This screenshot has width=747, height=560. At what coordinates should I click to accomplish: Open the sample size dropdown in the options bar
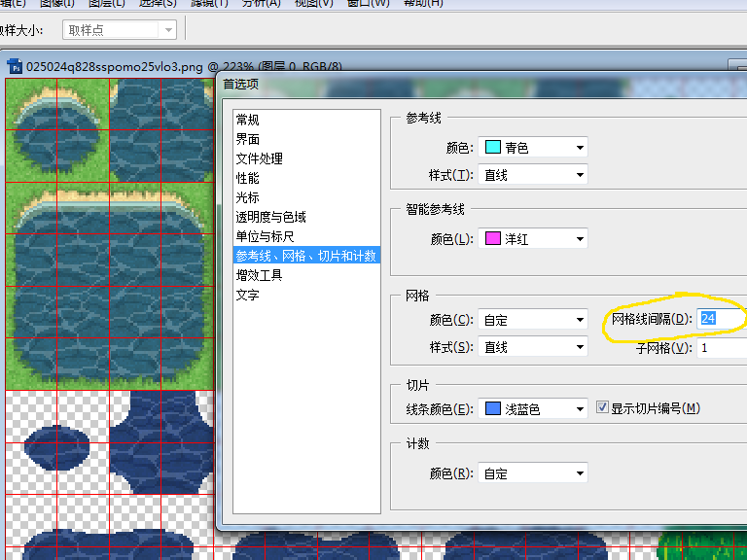(120, 30)
